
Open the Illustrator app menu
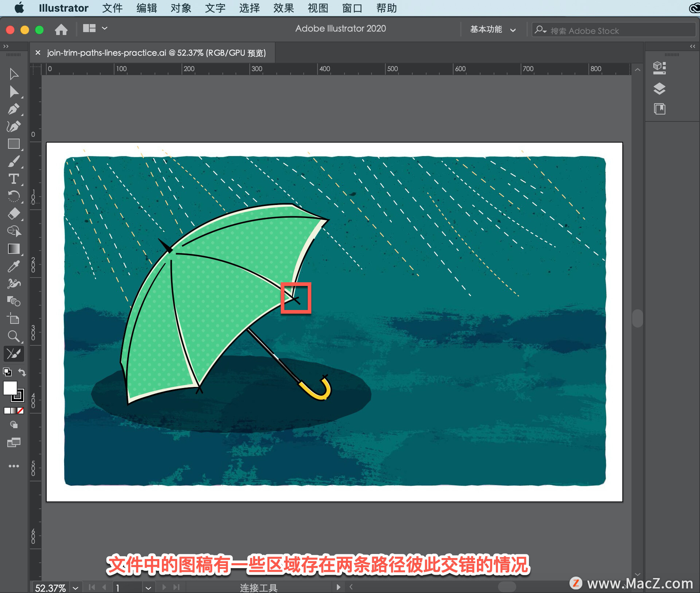(63, 8)
